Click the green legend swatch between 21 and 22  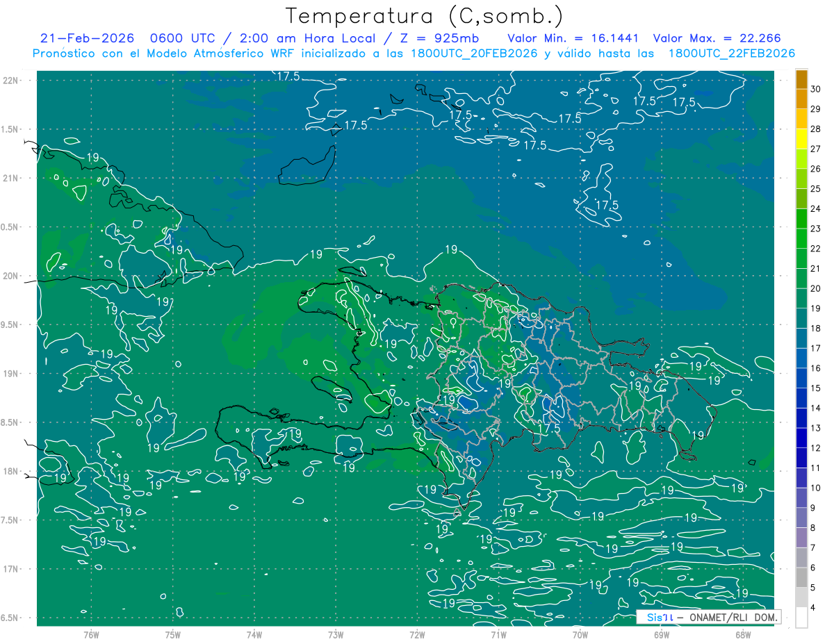(801, 258)
